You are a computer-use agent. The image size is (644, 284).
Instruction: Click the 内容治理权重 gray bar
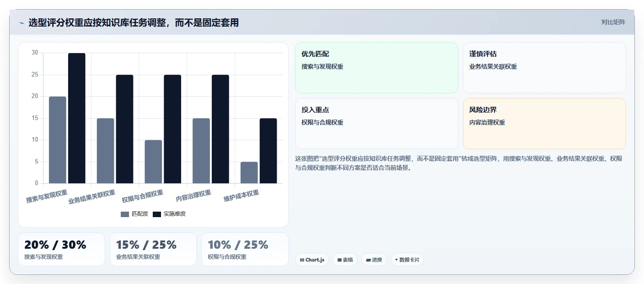(201, 151)
